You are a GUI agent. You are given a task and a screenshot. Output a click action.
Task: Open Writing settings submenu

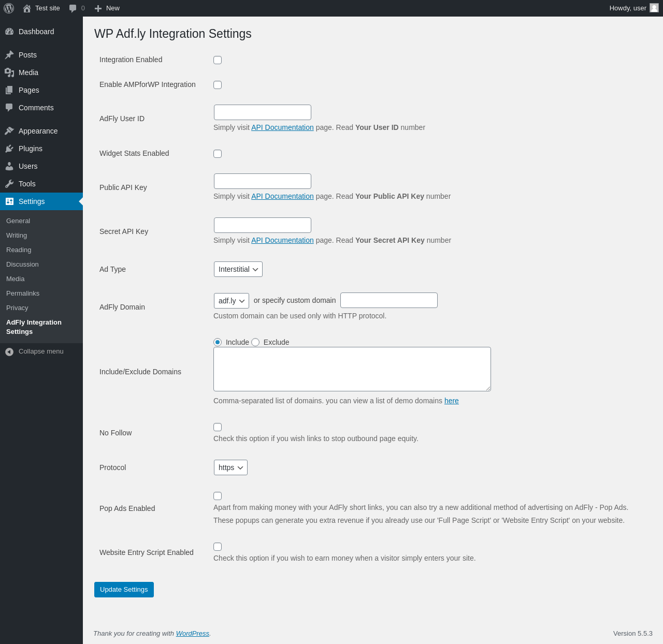[x=17, y=236]
